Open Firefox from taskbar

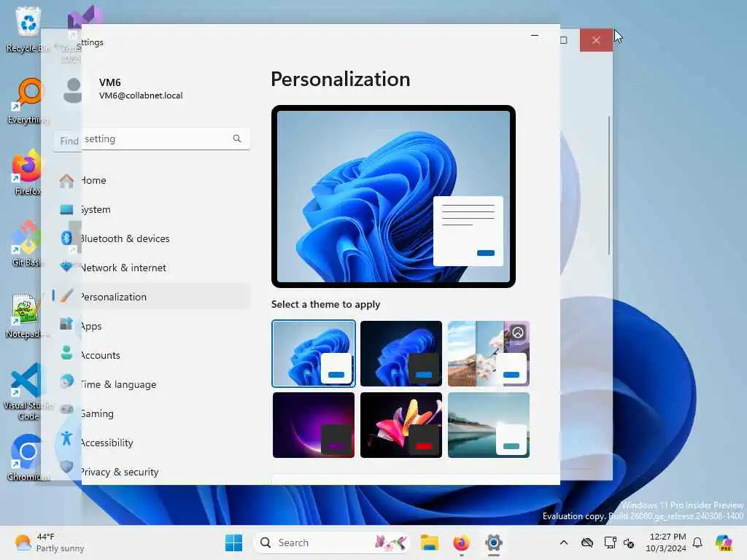coord(461,542)
